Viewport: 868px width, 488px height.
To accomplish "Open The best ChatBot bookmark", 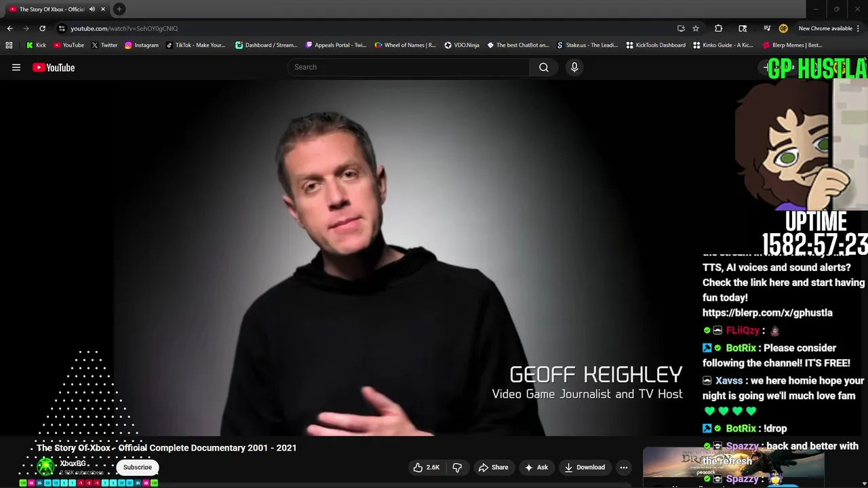I will point(518,45).
